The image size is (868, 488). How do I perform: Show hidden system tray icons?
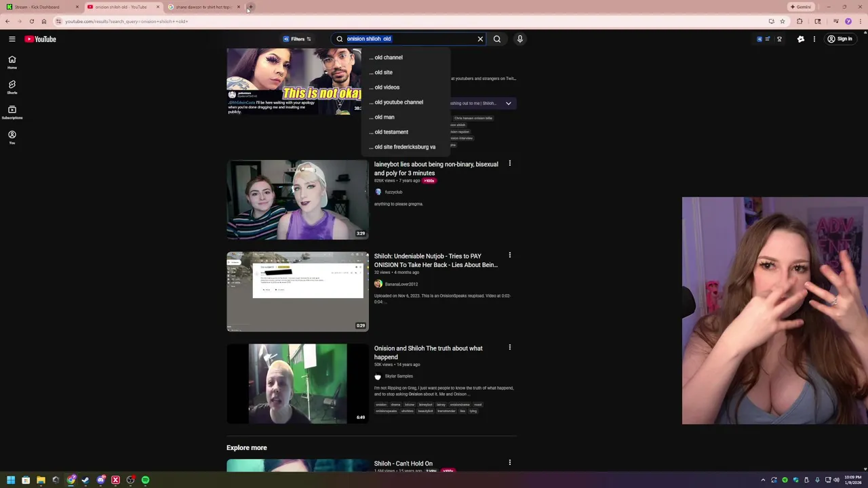(763, 480)
